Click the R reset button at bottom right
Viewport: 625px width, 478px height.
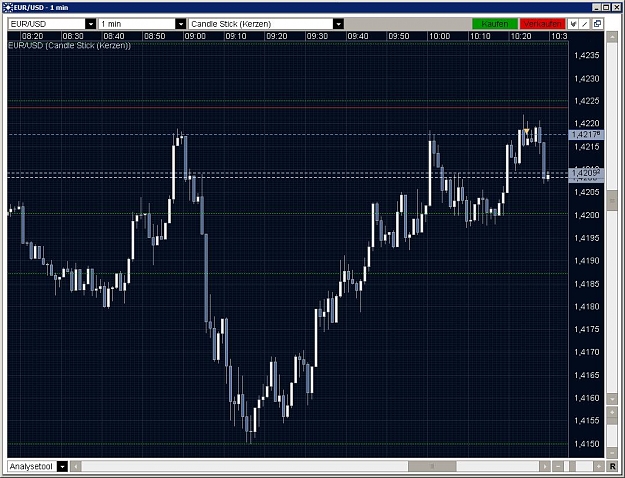(612, 466)
